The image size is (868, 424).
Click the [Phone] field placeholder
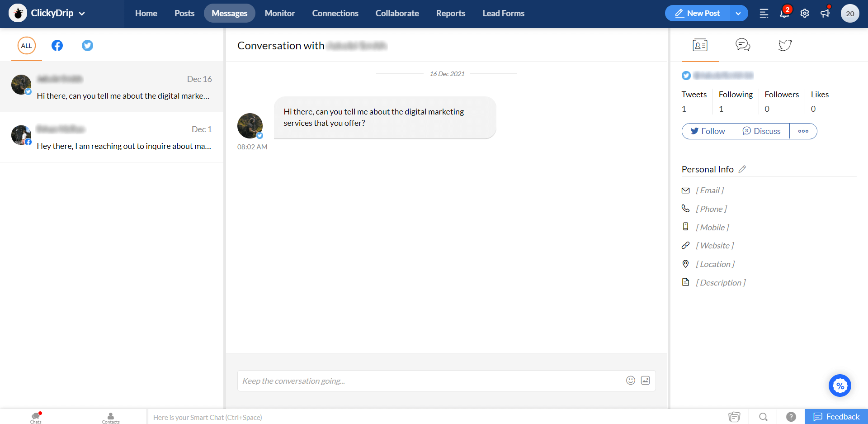coord(712,209)
